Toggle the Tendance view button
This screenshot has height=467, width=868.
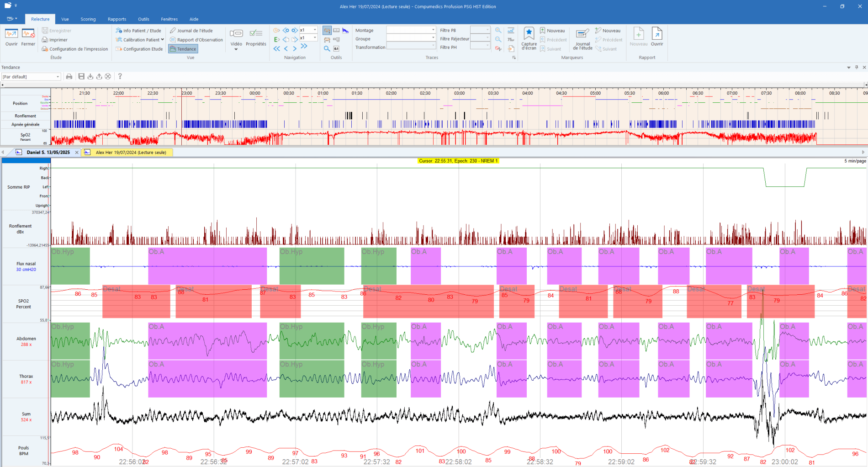point(183,49)
